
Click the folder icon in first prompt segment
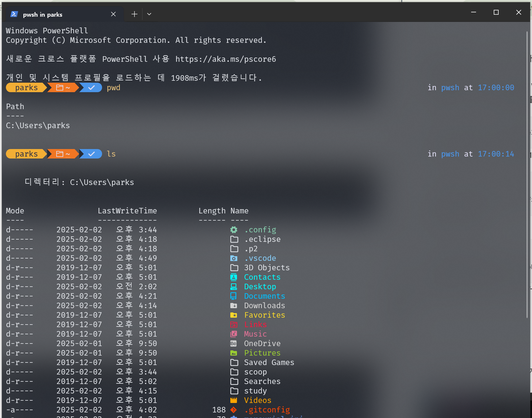pos(60,88)
